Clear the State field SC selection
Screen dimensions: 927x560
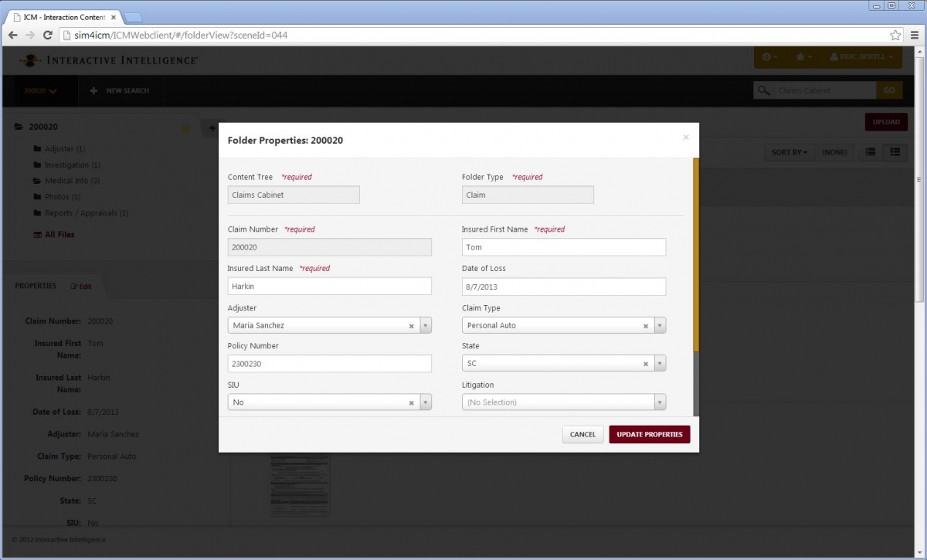point(646,364)
